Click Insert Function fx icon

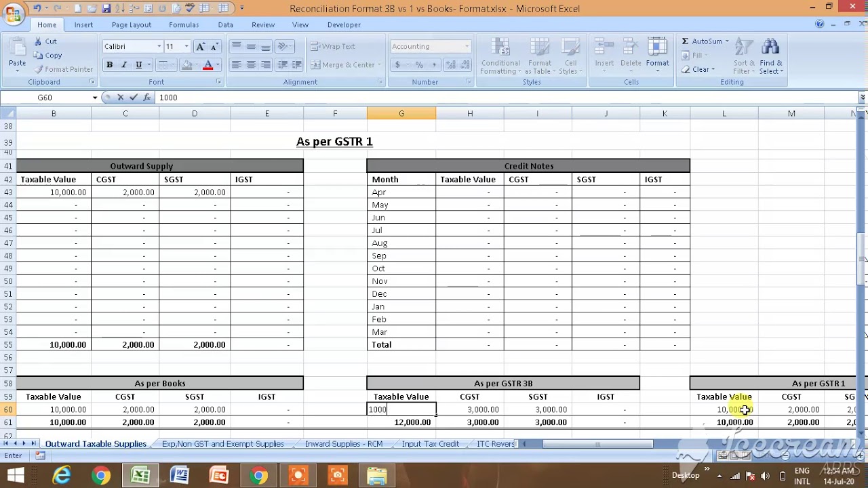pos(147,98)
